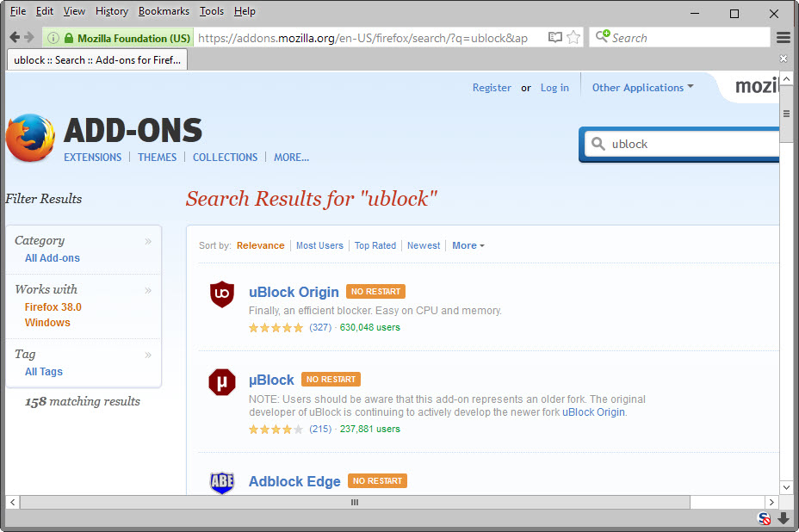This screenshot has height=532, width=799.
Task: Click the Register link
Action: pyautogui.click(x=492, y=88)
